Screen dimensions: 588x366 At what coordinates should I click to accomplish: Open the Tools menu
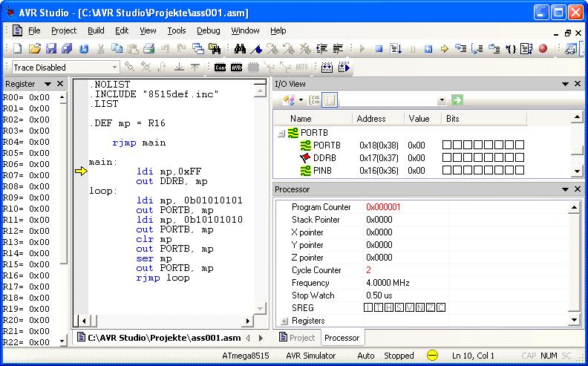[177, 30]
